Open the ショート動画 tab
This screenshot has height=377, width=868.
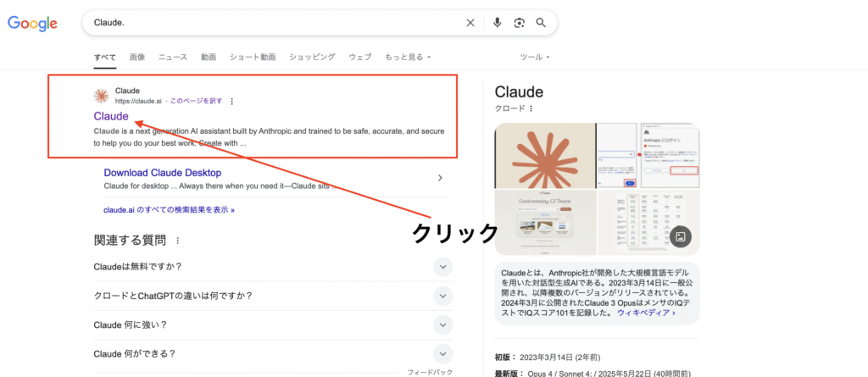(x=253, y=57)
